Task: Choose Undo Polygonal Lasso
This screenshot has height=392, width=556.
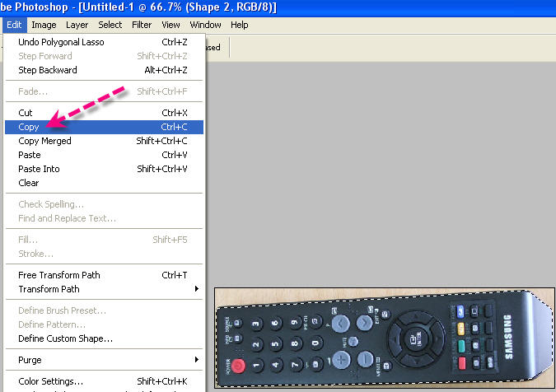Action: coord(105,42)
